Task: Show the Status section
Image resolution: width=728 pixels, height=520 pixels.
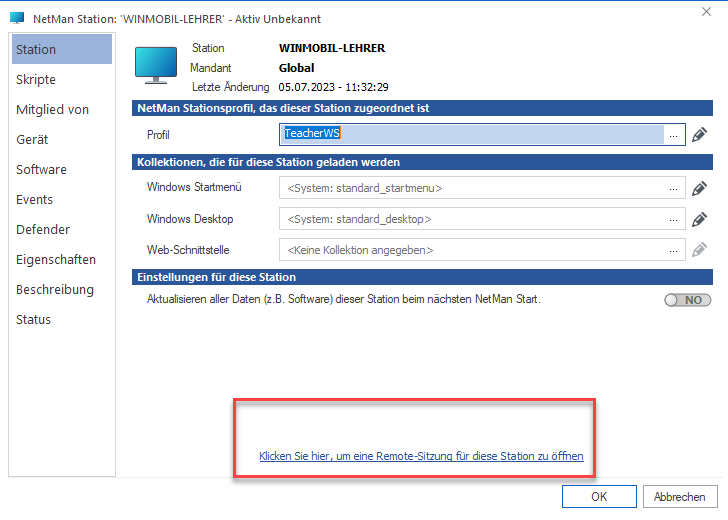Action: (x=62, y=319)
